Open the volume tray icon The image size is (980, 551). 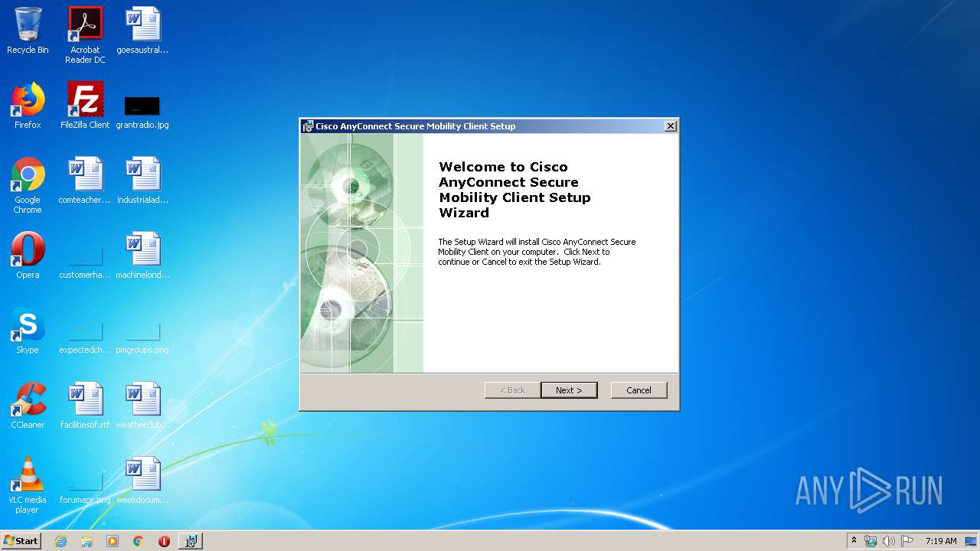(x=889, y=541)
